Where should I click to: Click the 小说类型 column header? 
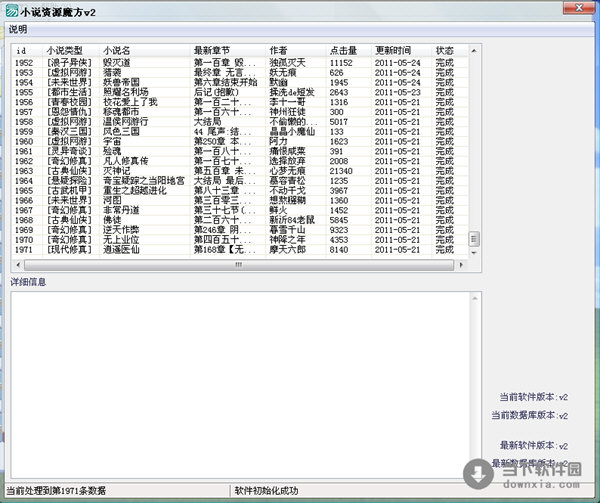tap(66, 50)
